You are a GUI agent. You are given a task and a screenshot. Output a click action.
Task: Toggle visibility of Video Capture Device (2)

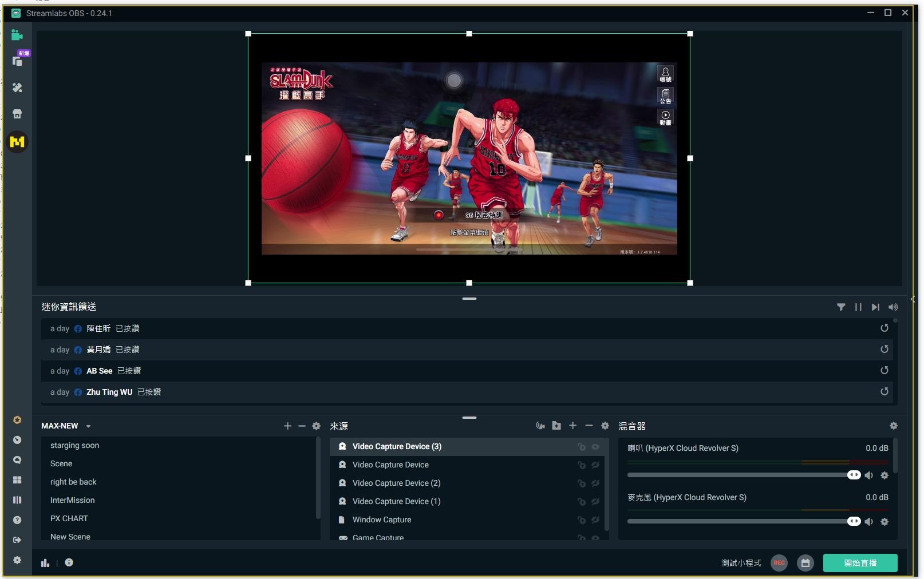coord(595,483)
